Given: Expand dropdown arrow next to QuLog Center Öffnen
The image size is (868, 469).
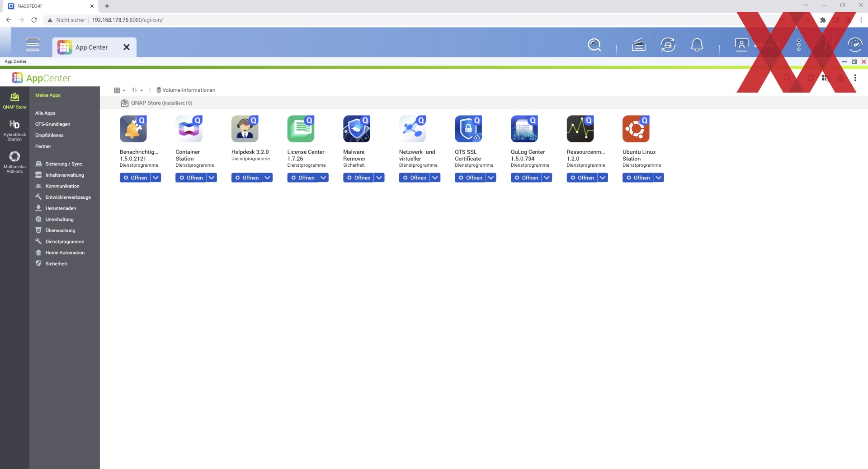Looking at the screenshot, I should pyautogui.click(x=547, y=178).
